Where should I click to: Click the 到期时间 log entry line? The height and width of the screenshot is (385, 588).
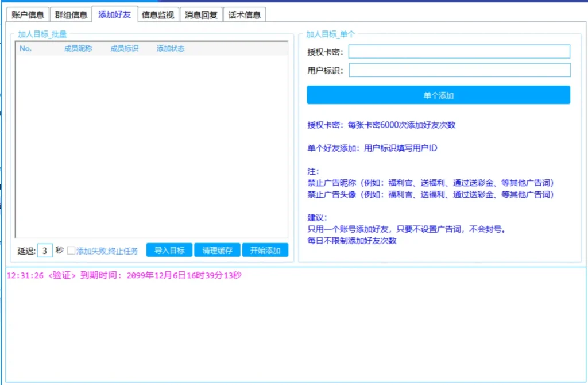point(124,275)
